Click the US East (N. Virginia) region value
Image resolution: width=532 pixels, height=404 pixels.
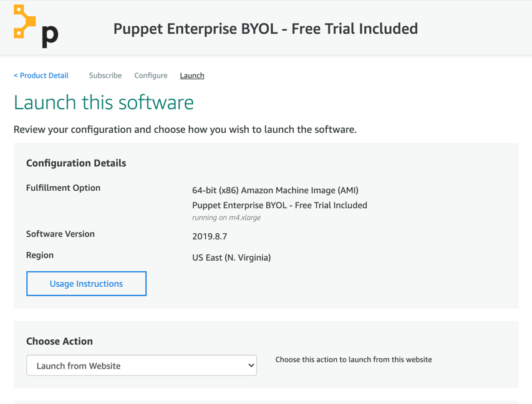click(231, 258)
